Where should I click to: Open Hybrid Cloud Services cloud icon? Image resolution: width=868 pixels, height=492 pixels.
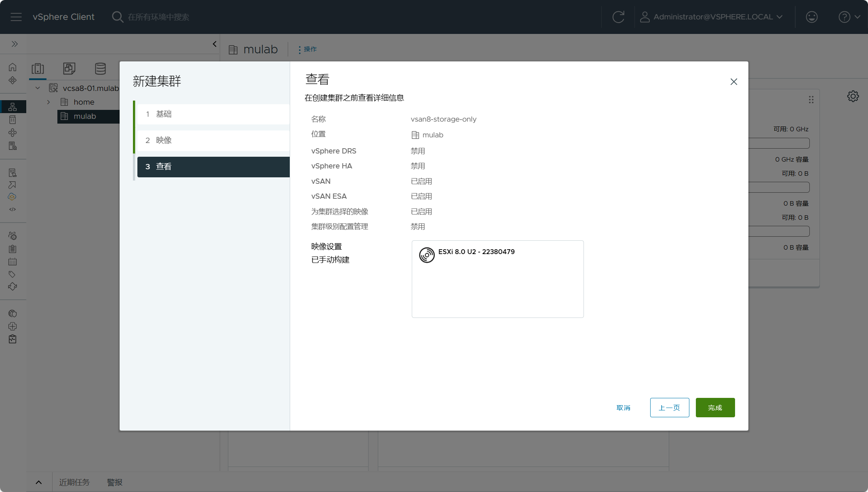point(12,197)
